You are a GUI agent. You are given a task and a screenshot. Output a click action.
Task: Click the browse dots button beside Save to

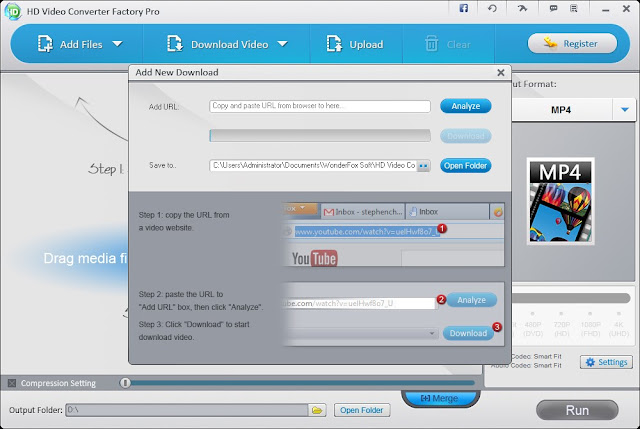[424, 166]
